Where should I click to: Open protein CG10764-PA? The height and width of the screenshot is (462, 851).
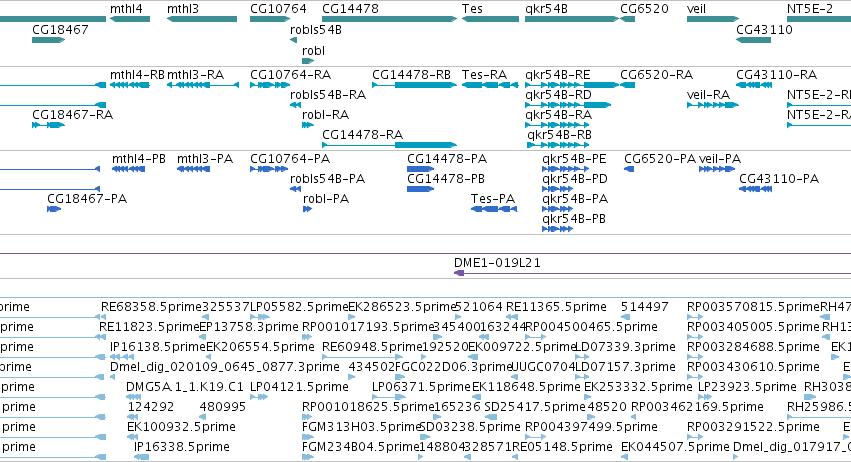290,159
